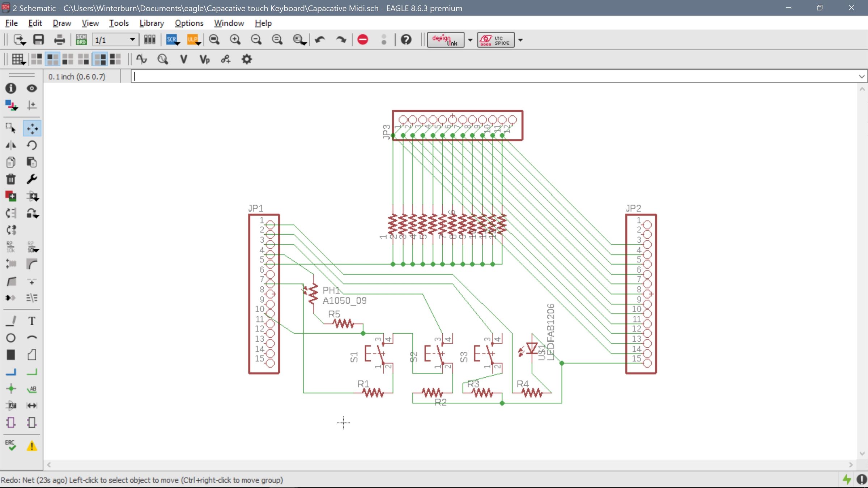Select the Rotate tool
Image resolution: width=868 pixels, height=488 pixels.
(32, 145)
